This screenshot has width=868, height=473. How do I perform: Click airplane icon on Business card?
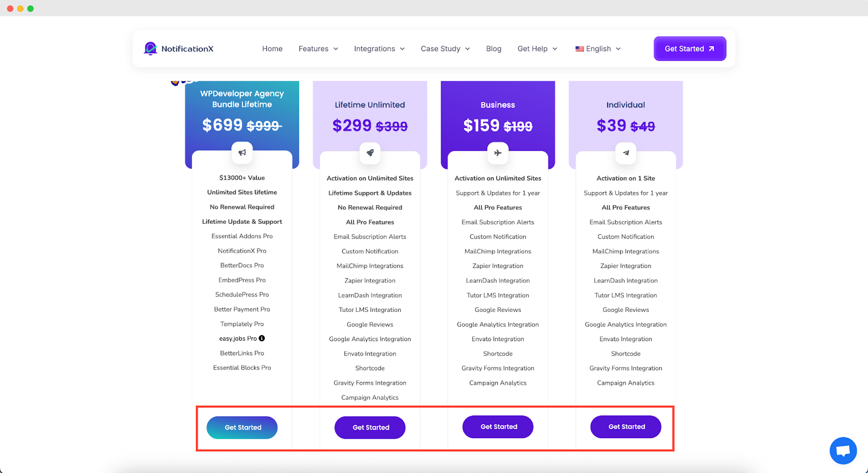point(498,153)
